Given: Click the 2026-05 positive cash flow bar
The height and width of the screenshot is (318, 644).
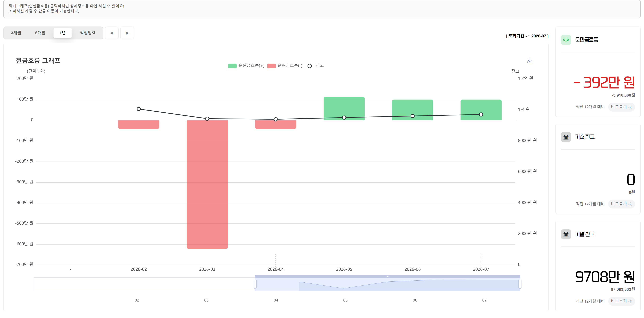Looking at the screenshot, I should [344, 108].
